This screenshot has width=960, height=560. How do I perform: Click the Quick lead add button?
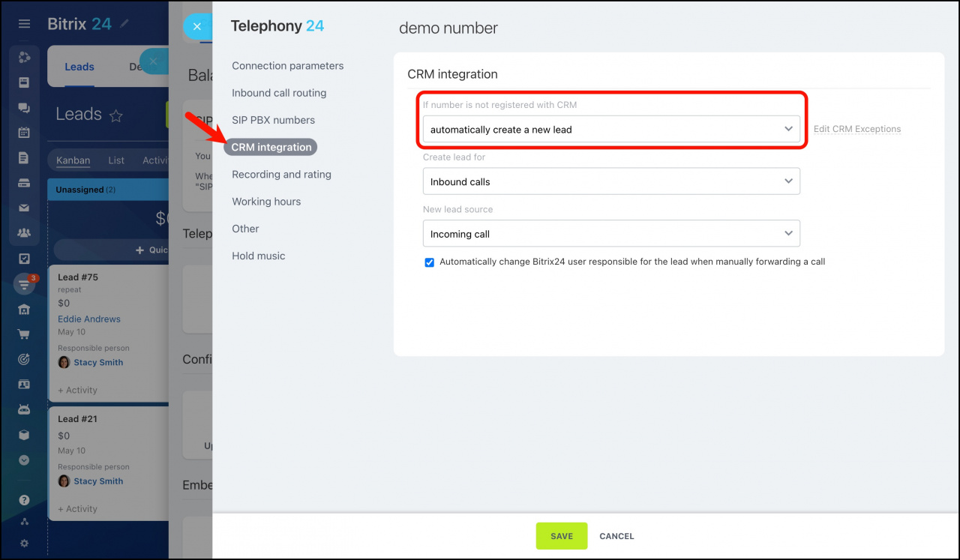pyautogui.click(x=111, y=250)
